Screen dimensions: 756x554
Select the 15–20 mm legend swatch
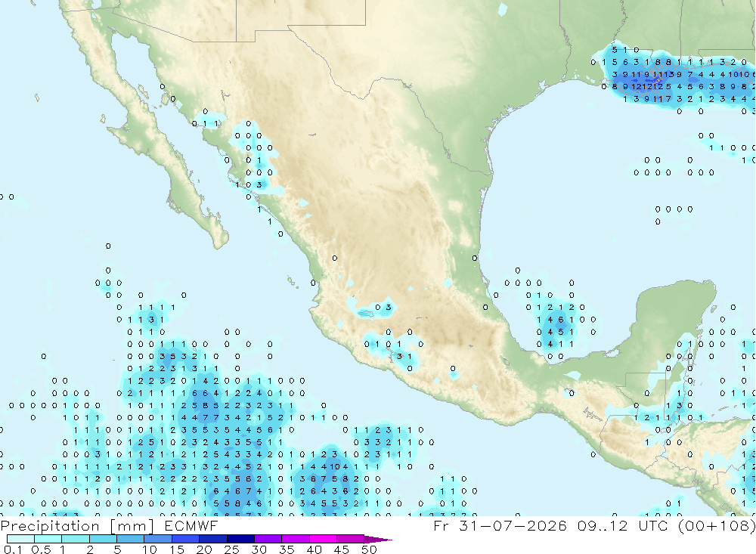point(186,539)
